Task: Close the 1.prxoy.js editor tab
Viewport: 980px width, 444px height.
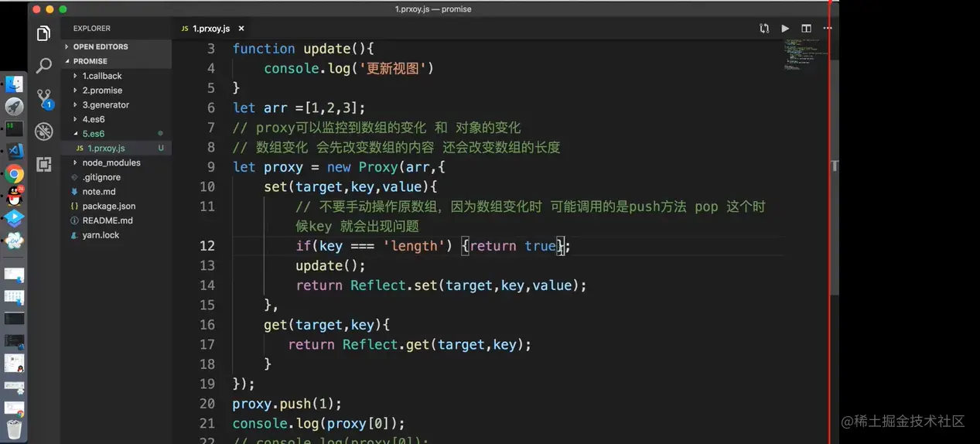Action: (241, 29)
